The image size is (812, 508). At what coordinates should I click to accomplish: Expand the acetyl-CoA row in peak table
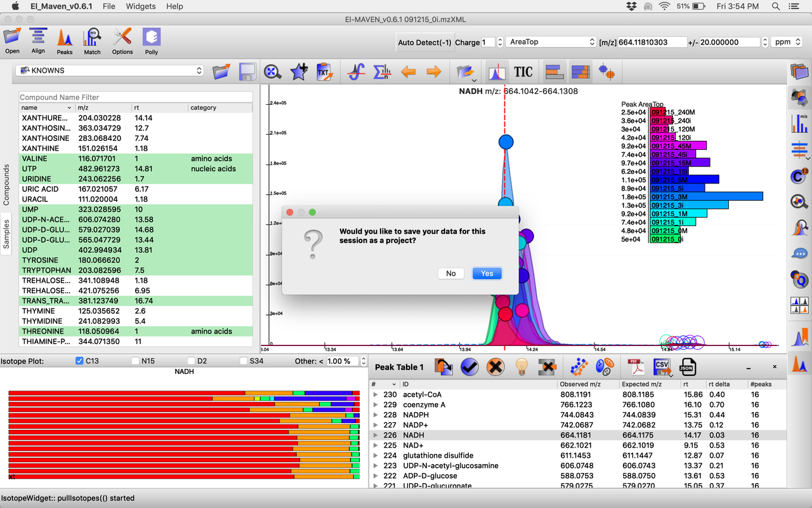[x=375, y=394]
